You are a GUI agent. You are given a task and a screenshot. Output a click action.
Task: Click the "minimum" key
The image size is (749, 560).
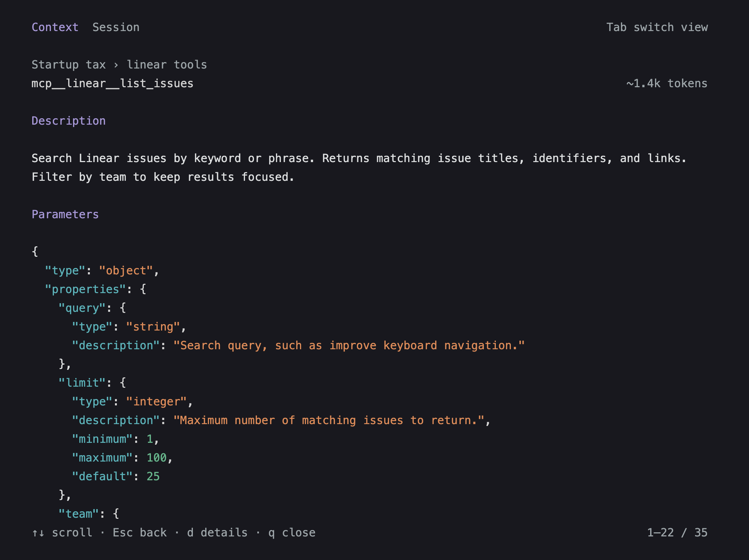coord(102,439)
